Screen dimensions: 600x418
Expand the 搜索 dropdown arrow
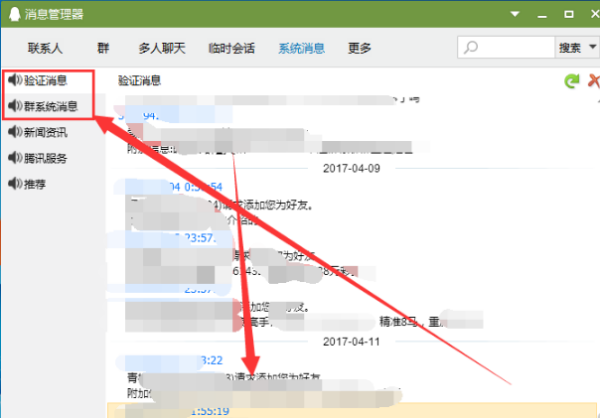pos(592,47)
